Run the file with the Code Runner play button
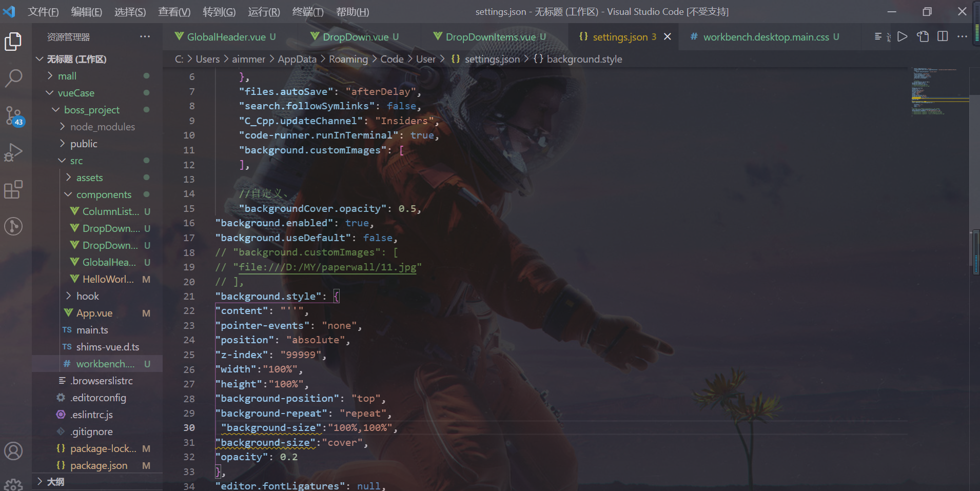 tap(903, 36)
